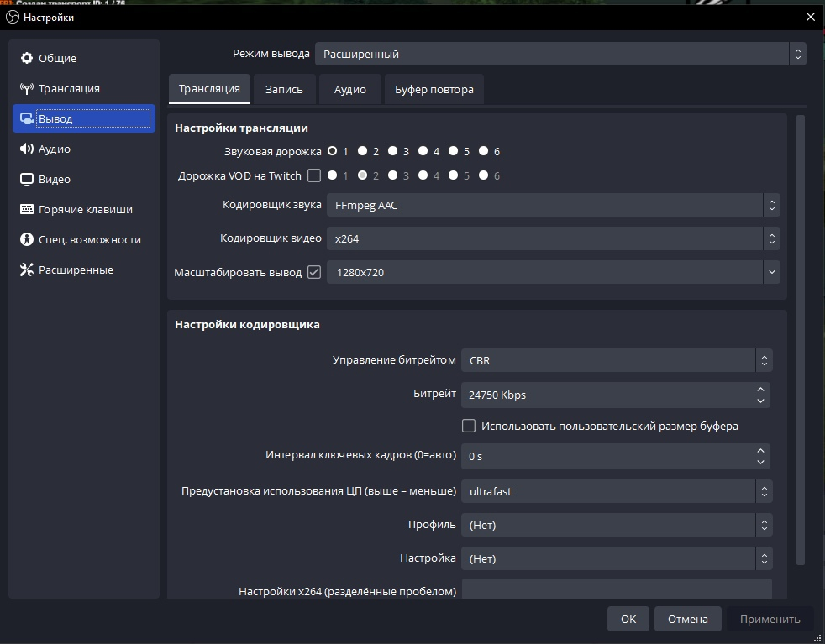Image resolution: width=825 pixels, height=644 pixels.
Task: Open Горячие клавиши via keyboard icon
Action: (26, 209)
